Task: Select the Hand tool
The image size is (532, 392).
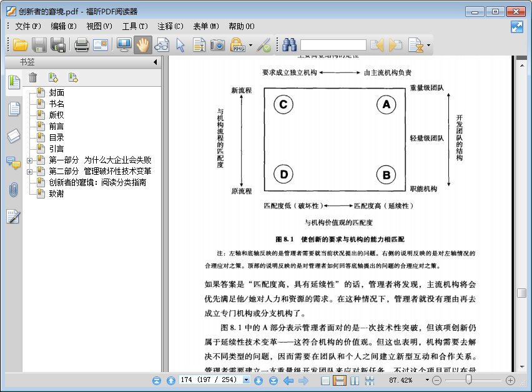Action: click(x=143, y=45)
